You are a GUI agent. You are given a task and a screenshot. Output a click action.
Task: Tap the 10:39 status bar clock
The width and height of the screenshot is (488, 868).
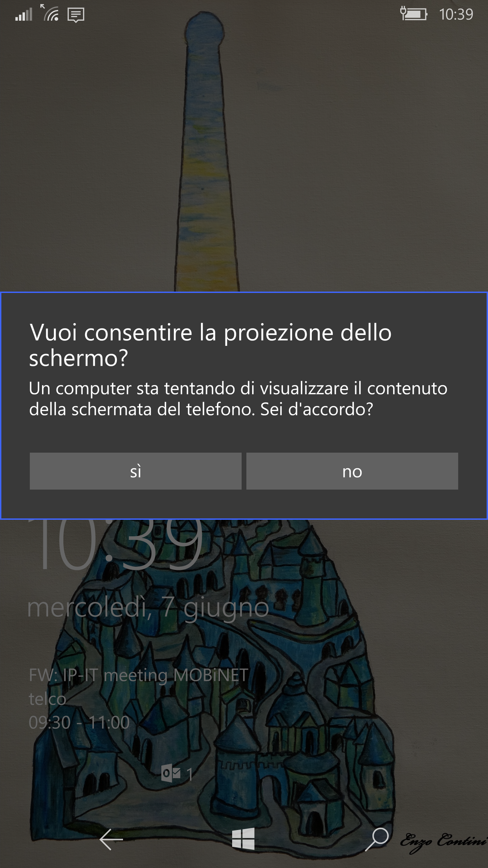pyautogui.click(x=456, y=15)
